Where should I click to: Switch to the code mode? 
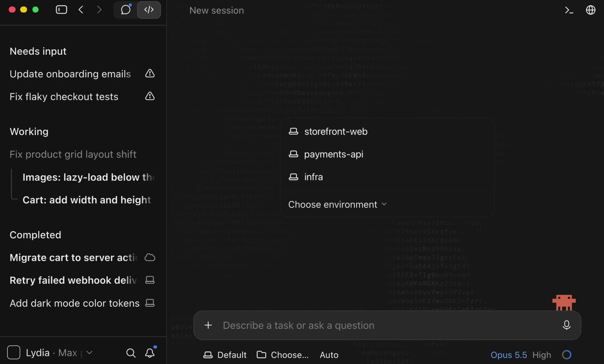(x=149, y=10)
